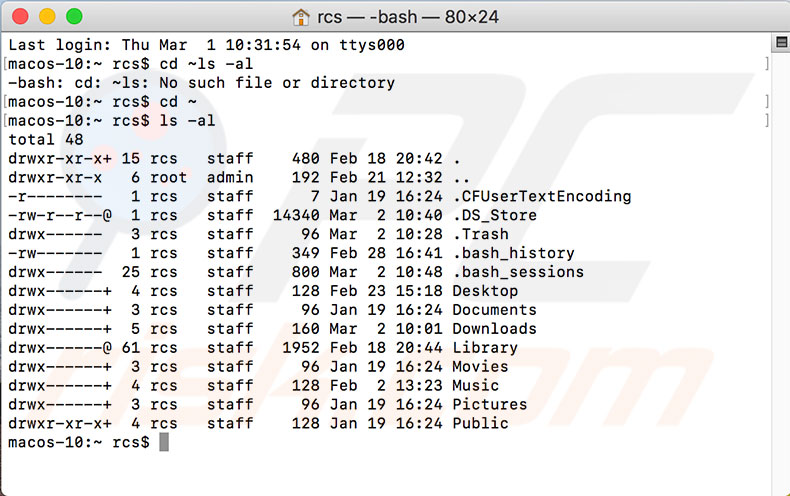Click the '.Trash' directory name
The image size is (790, 496).
click(481, 234)
